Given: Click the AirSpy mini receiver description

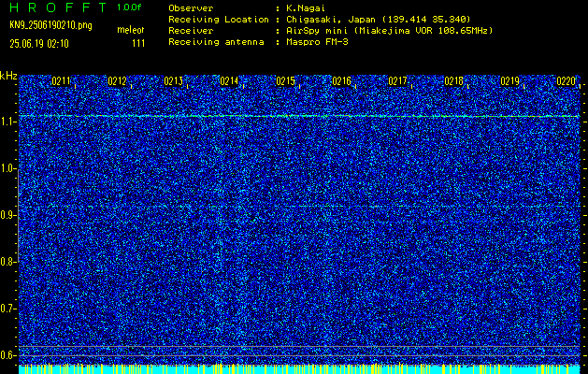Looking at the screenshot, I should click(x=390, y=31).
